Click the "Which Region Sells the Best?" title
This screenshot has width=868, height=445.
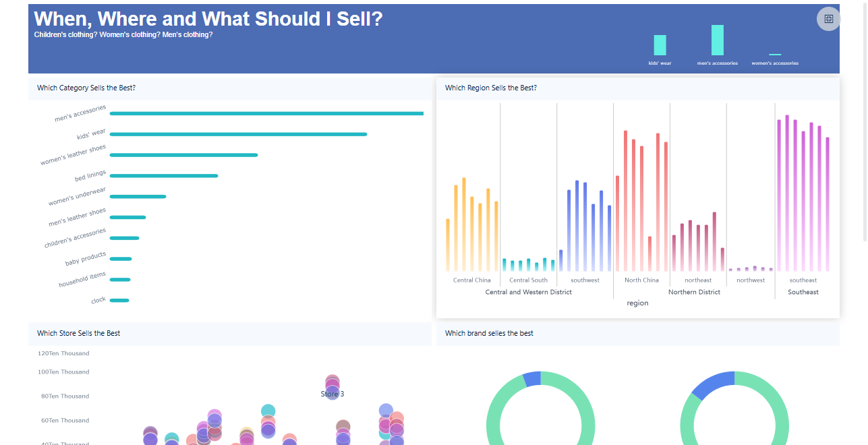(491, 88)
